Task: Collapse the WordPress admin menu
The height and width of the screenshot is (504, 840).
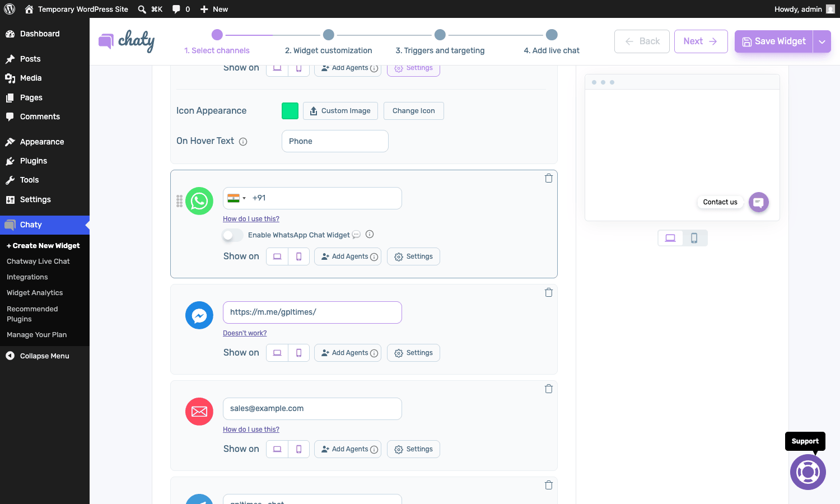Action: pyautogui.click(x=45, y=356)
